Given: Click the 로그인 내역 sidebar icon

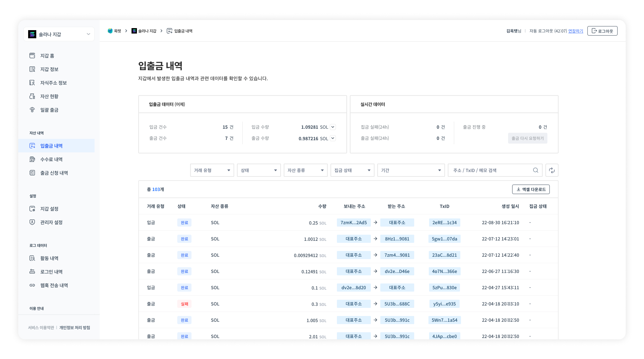Looking at the screenshot, I should (32, 272).
